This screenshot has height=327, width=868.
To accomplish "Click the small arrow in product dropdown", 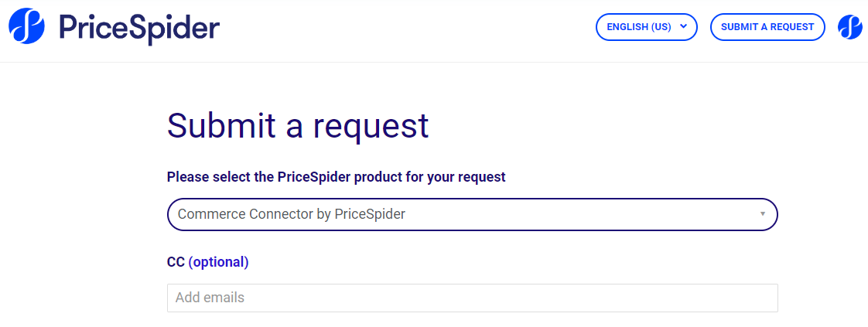I will coord(762,214).
